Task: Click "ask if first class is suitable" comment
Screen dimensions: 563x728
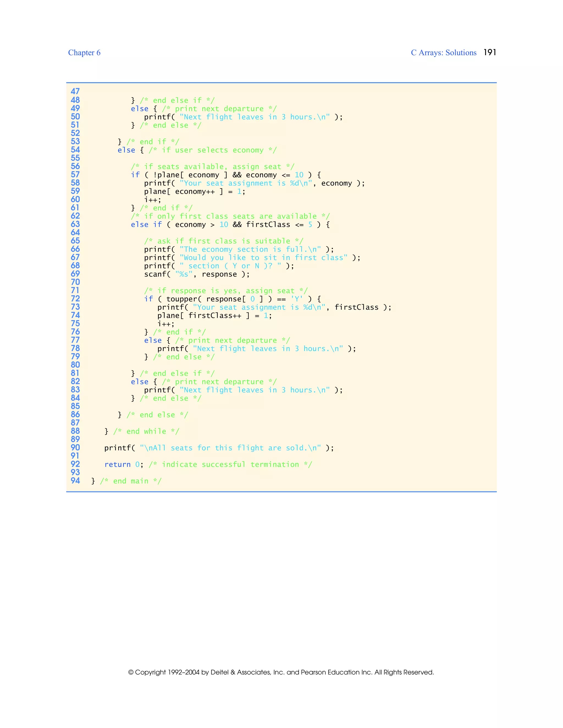Action: click(x=223, y=241)
